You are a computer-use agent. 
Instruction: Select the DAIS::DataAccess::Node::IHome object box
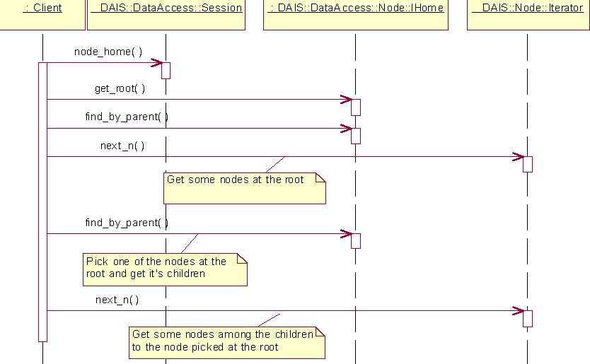[x=356, y=15]
